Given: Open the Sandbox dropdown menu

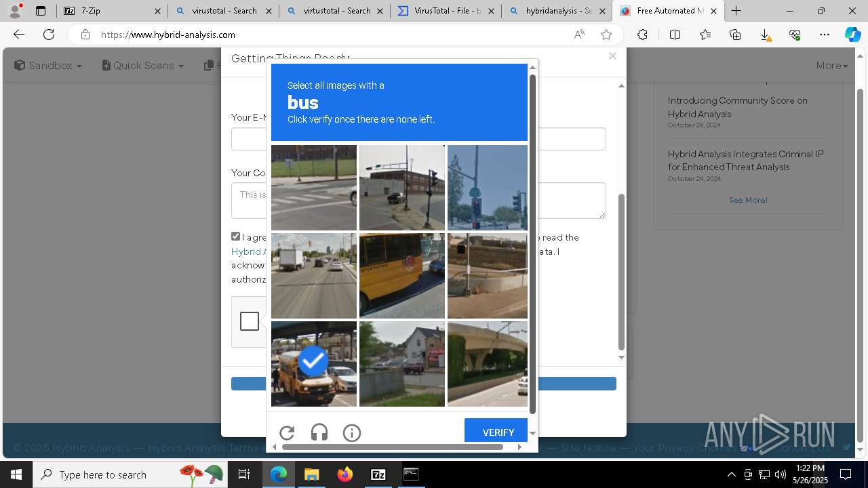Looking at the screenshot, I should click(x=48, y=65).
